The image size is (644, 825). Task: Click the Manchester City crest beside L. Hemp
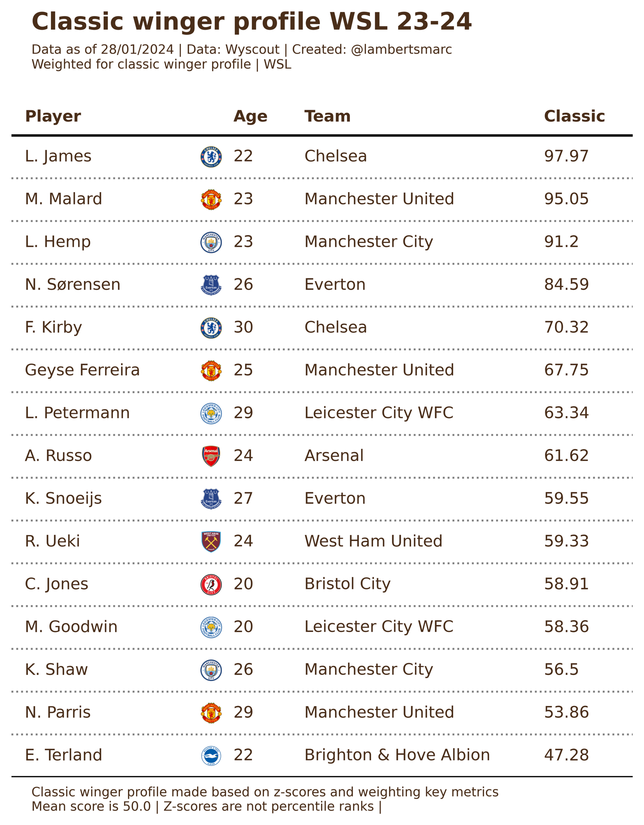coord(211,242)
